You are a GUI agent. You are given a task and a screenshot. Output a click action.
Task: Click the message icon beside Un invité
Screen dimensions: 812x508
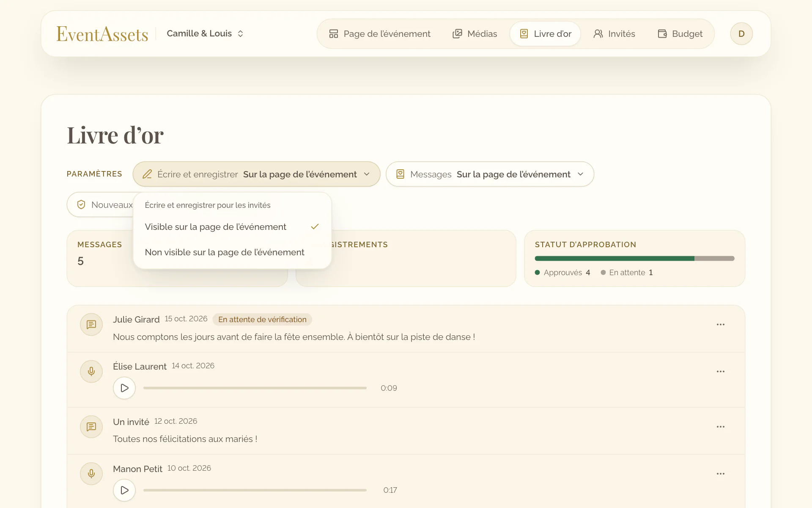(x=91, y=427)
